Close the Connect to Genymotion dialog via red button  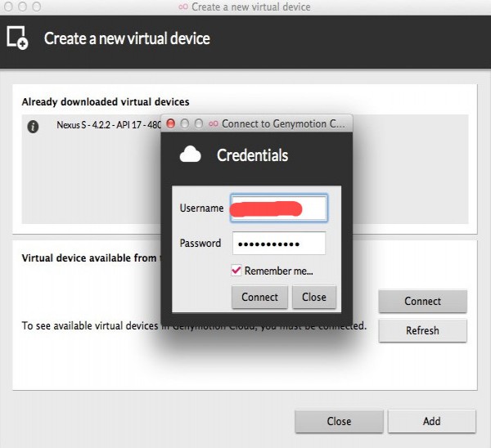click(170, 123)
